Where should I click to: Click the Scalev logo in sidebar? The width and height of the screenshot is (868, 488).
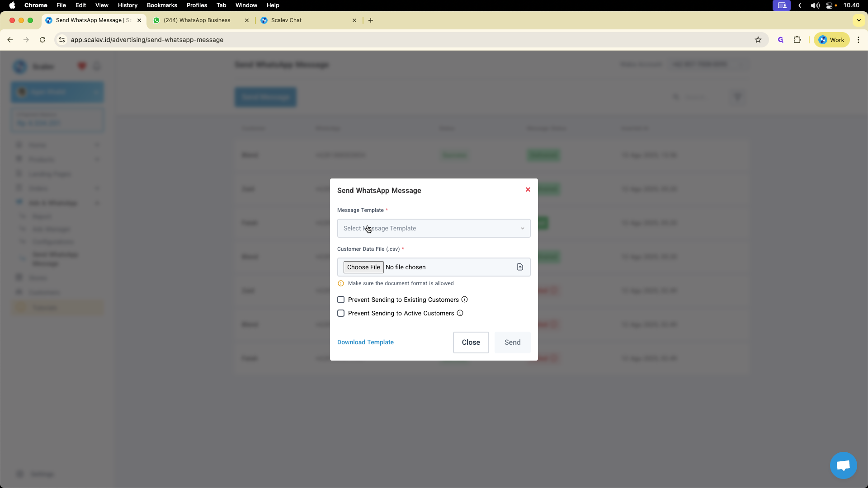pos(19,66)
